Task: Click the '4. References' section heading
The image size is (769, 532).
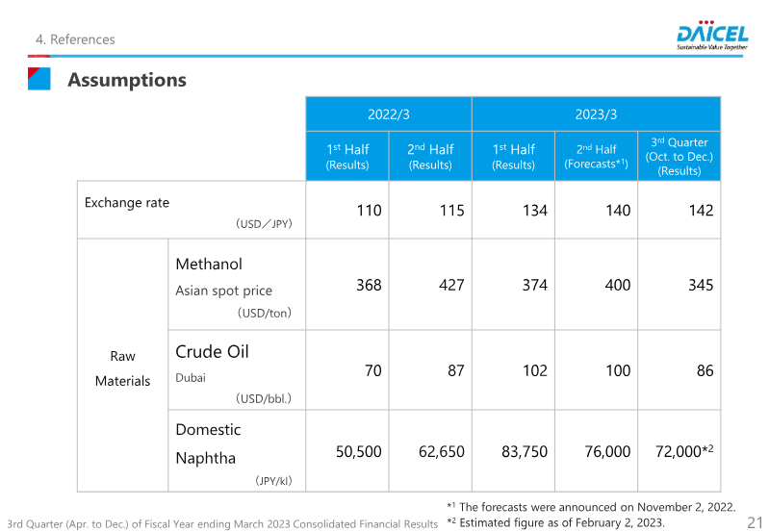Action: click(x=75, y=39)
